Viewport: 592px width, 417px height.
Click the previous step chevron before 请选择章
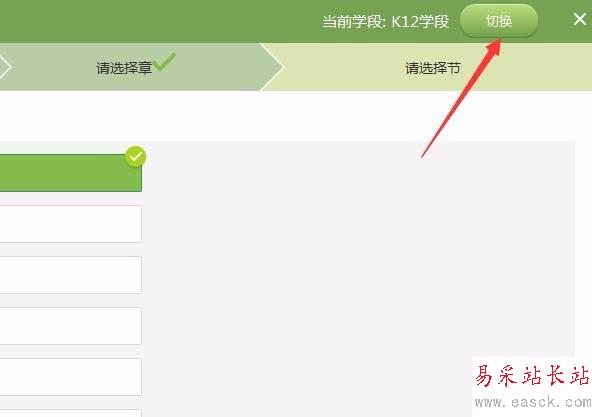click(x=5, y=67)
